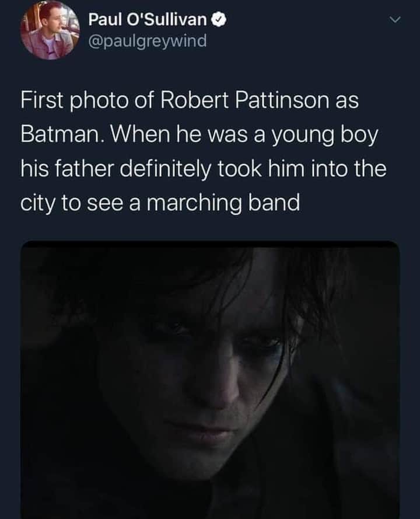Click the blue verified checkmark badge

[x=219, y=20]
